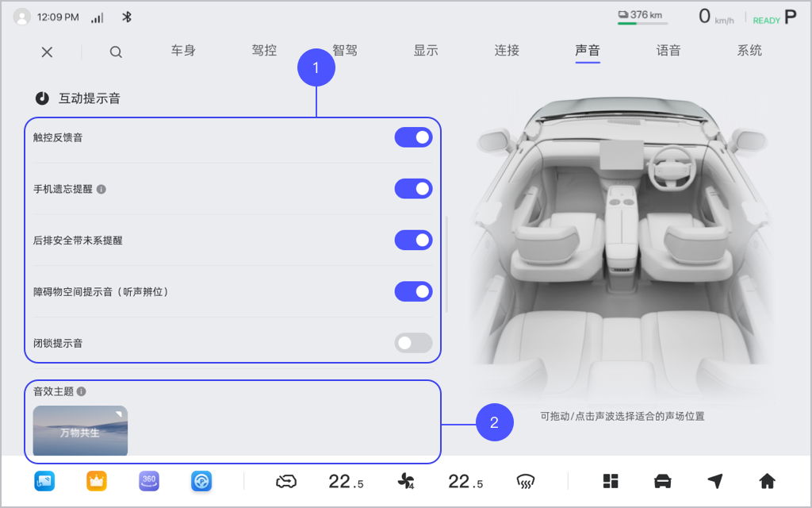This screenshot has width=812, height=508.
Task: Switch to the 系统 tab
Action: click(x=749, y=50)
